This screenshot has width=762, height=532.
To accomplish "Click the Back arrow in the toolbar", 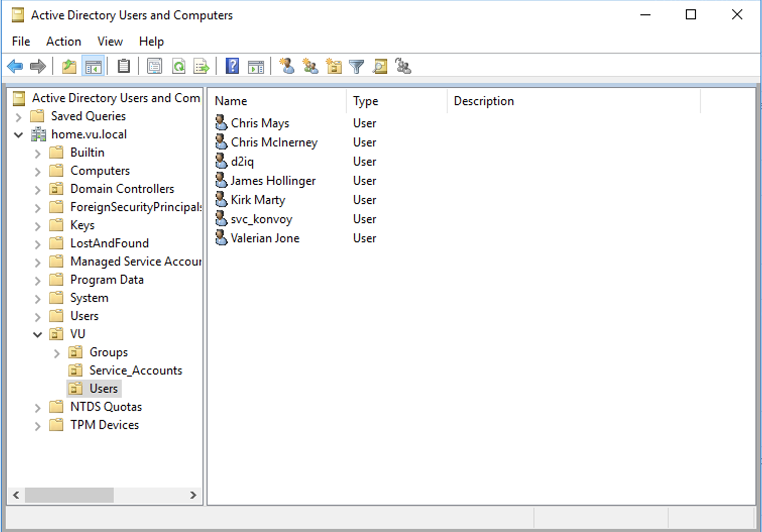I will tap(15, 66).
